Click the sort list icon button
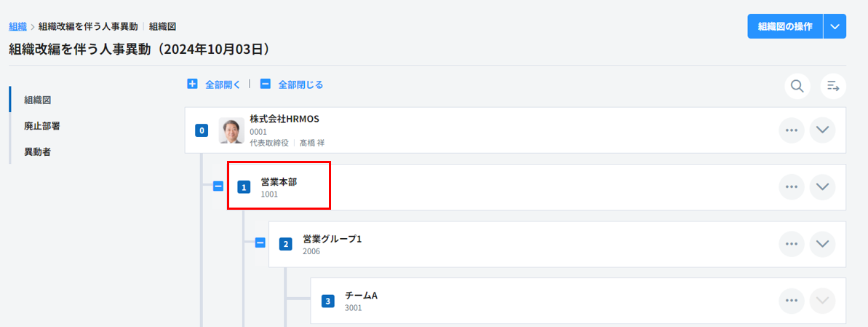 (x=833, y=87)
